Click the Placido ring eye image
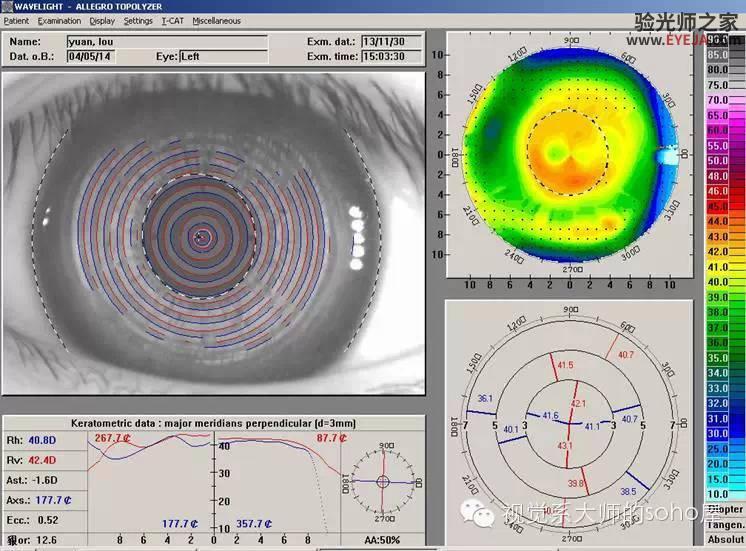 214,233
